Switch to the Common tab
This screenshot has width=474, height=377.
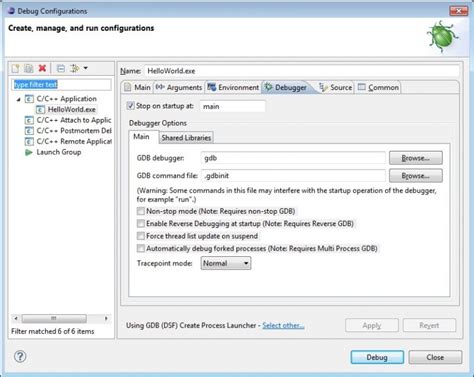tap(378, 87)
